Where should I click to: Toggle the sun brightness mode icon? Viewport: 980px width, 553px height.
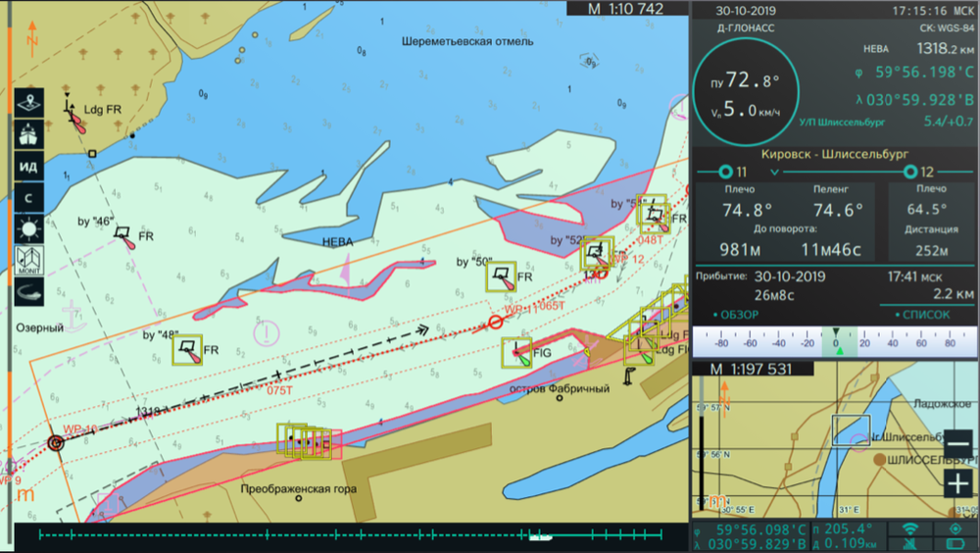point(27,229)
